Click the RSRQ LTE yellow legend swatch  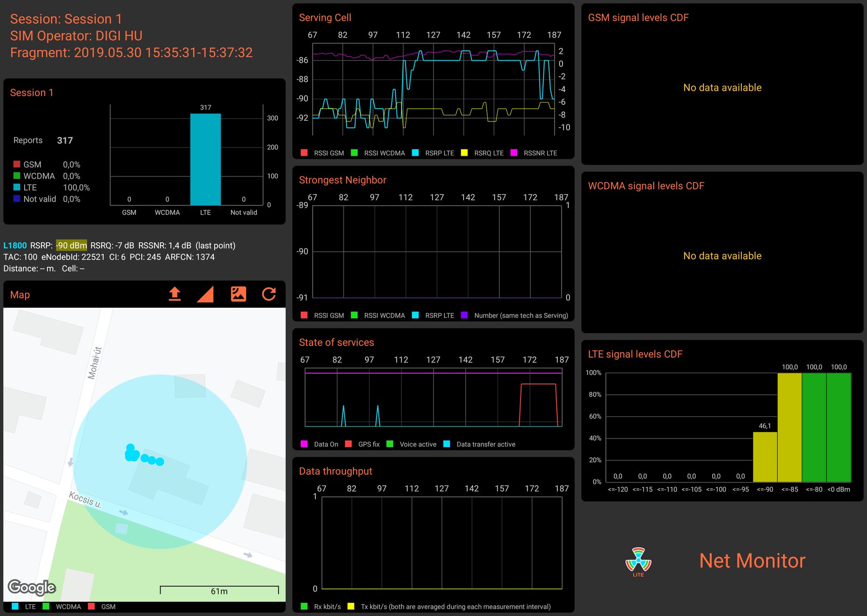(464, 153)
